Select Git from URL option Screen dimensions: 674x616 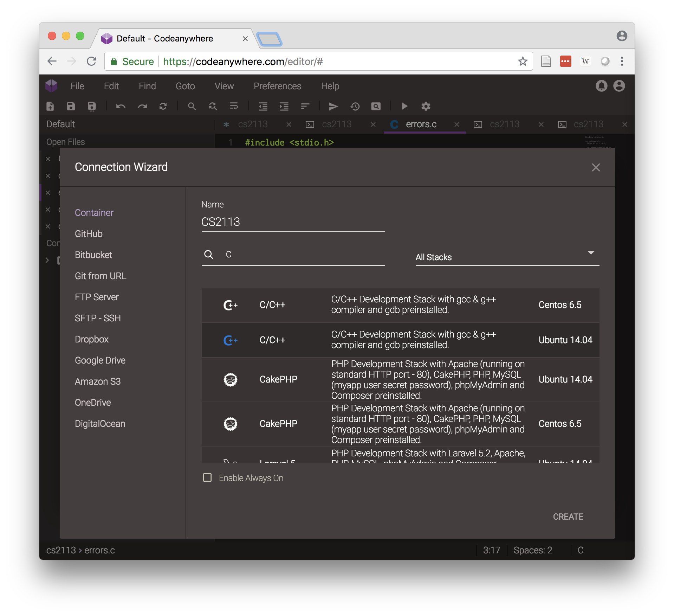pos(101,276)
